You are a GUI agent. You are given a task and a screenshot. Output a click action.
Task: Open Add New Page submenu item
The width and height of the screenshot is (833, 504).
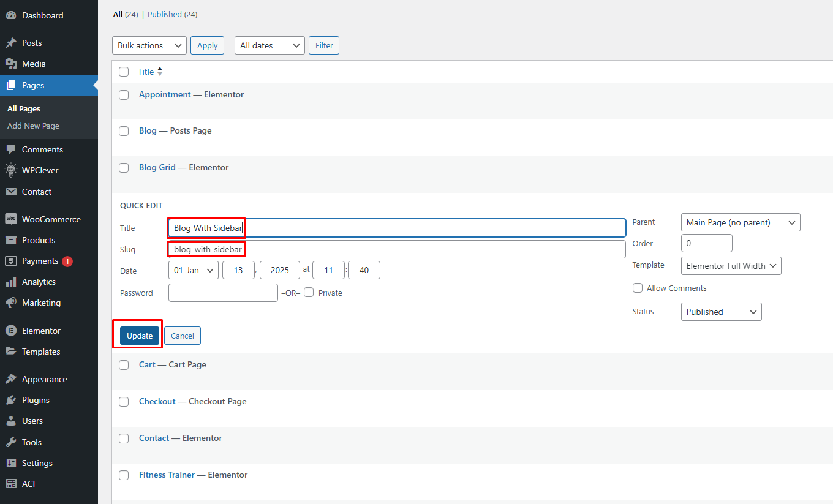point(33,126)
